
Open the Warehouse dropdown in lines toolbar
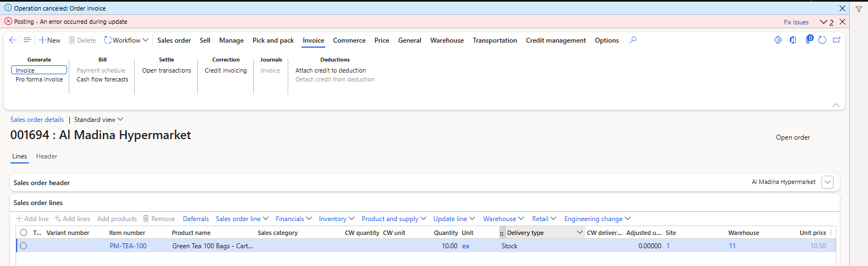coord(504,219)
